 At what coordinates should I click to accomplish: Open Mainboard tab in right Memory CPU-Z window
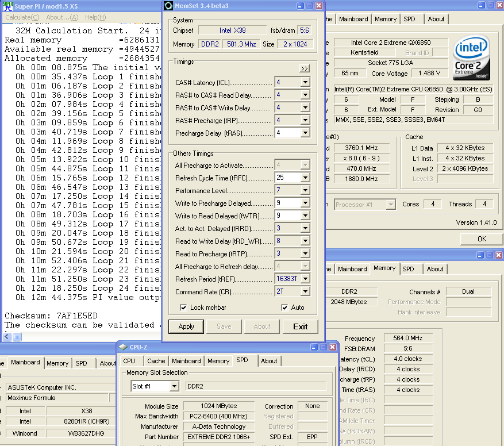point(352,269)
